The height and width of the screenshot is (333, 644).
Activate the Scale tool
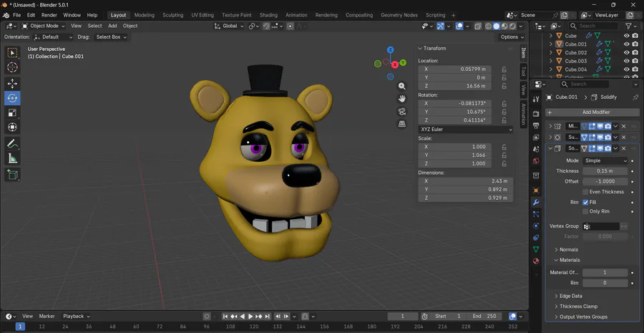[x=12, y=112]
